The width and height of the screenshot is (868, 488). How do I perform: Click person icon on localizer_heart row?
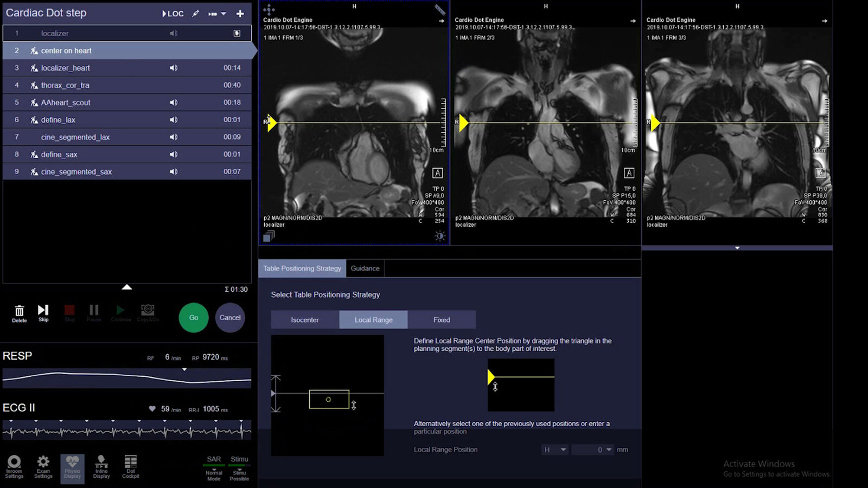click(34, 68)
